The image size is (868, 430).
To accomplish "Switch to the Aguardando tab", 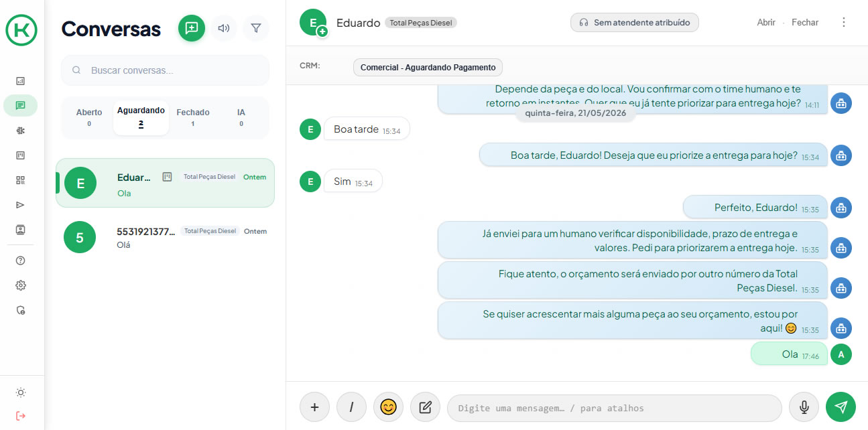I will (x=141, y=117).
